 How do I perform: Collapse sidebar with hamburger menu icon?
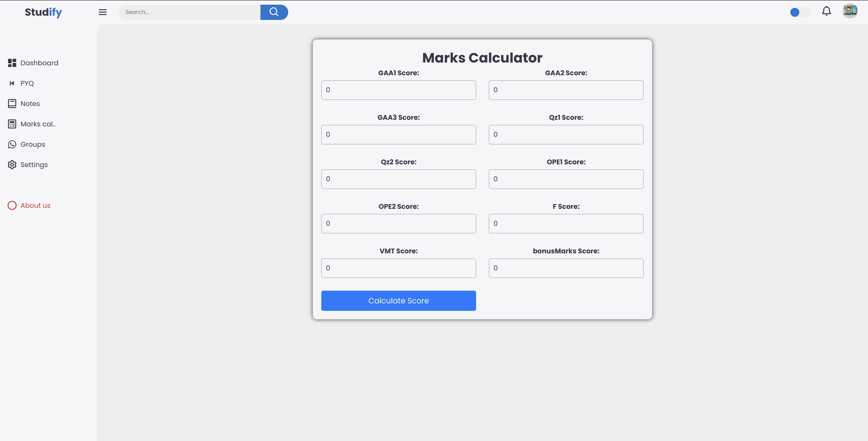(x=103, y=12)
